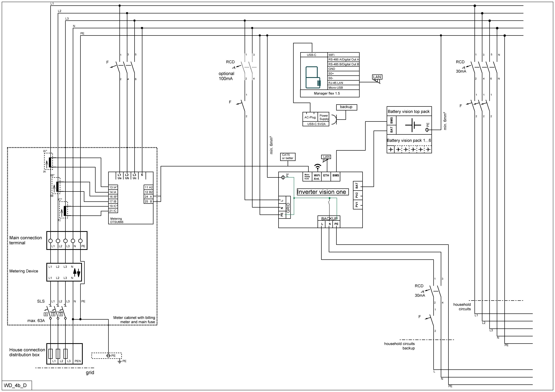Click the bidirectional arrows in Metering Device

point(76,273)
